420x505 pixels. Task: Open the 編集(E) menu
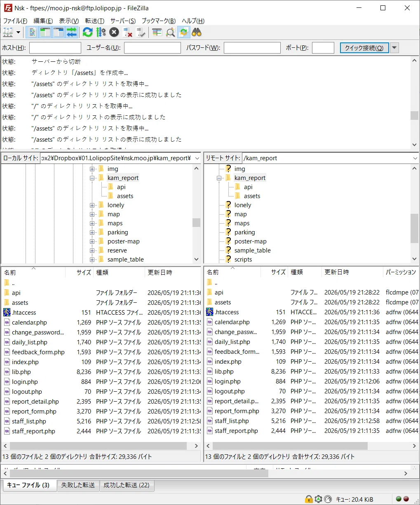[43, 21]
